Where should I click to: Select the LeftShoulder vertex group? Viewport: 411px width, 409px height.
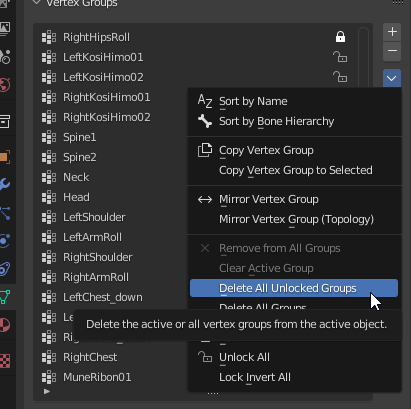[94, 217]
